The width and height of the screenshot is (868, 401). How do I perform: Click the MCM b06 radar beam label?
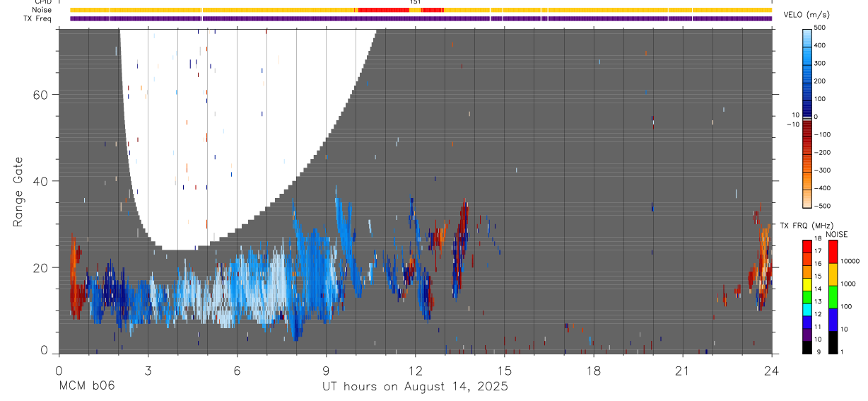point(86,387)
